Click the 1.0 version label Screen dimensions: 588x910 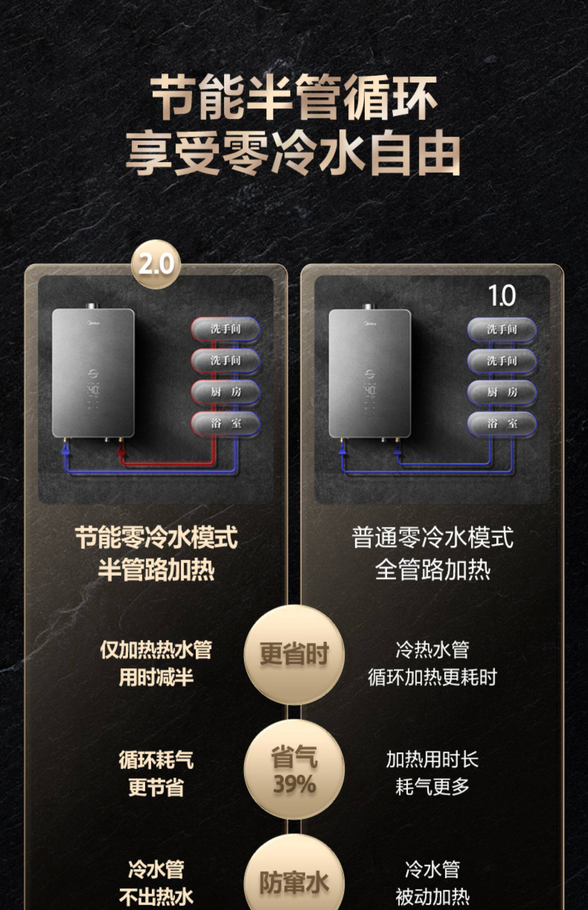tap(502, 295)
